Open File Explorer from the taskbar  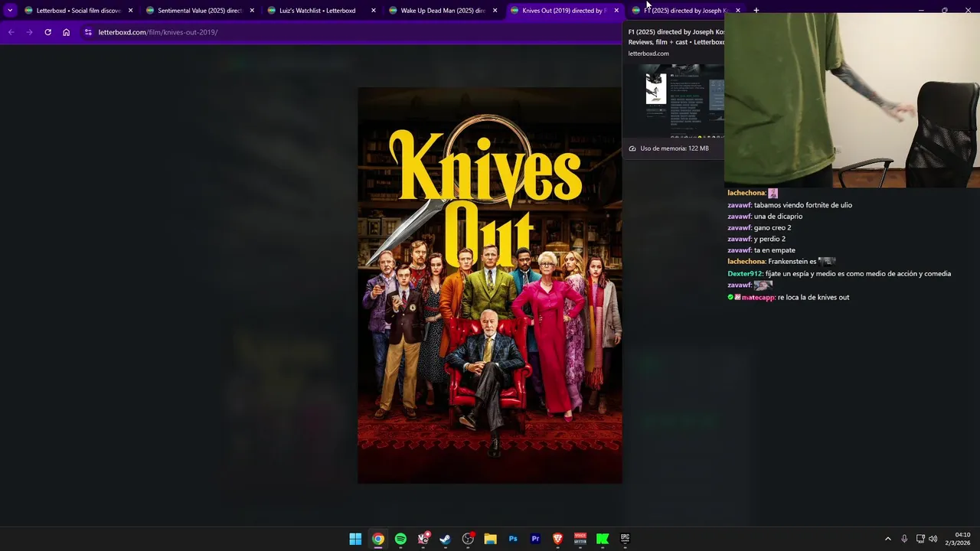click(490, 539)
